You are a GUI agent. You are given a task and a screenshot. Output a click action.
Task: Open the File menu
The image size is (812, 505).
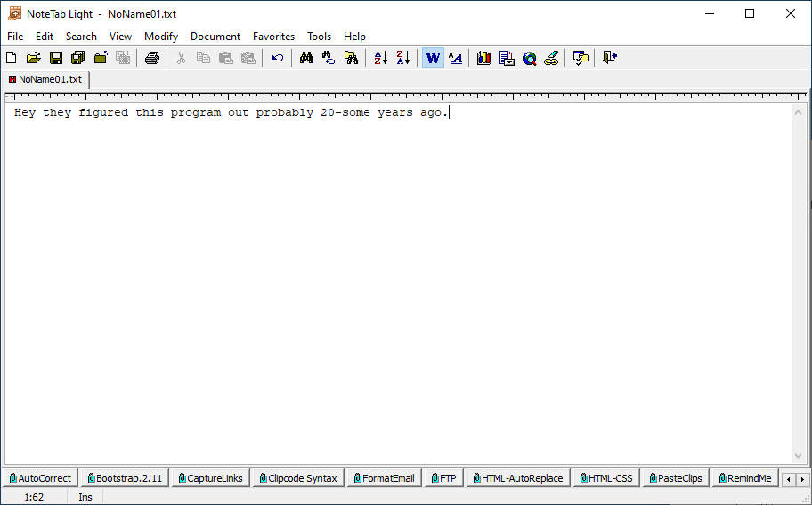pyautogui.click(x=15, y=37)
